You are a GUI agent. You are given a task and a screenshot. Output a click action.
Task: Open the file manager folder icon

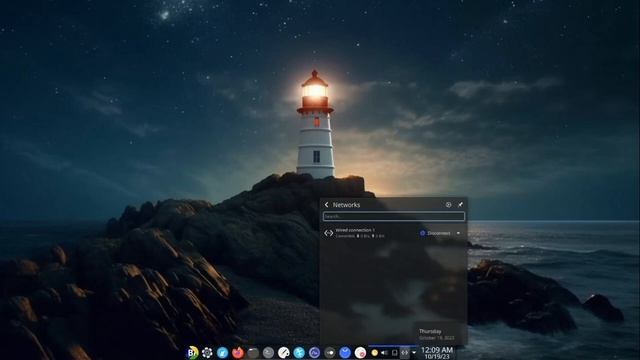pos(253,352)
